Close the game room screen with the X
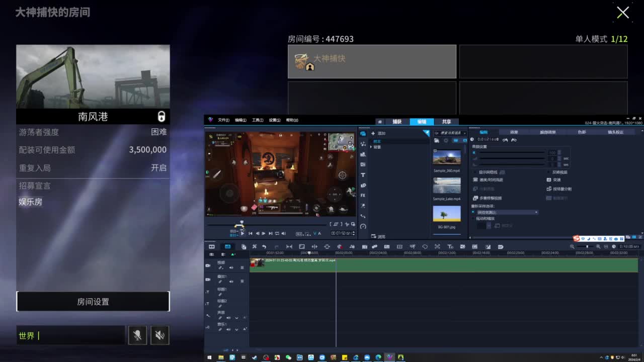 [x=623, y=13]
